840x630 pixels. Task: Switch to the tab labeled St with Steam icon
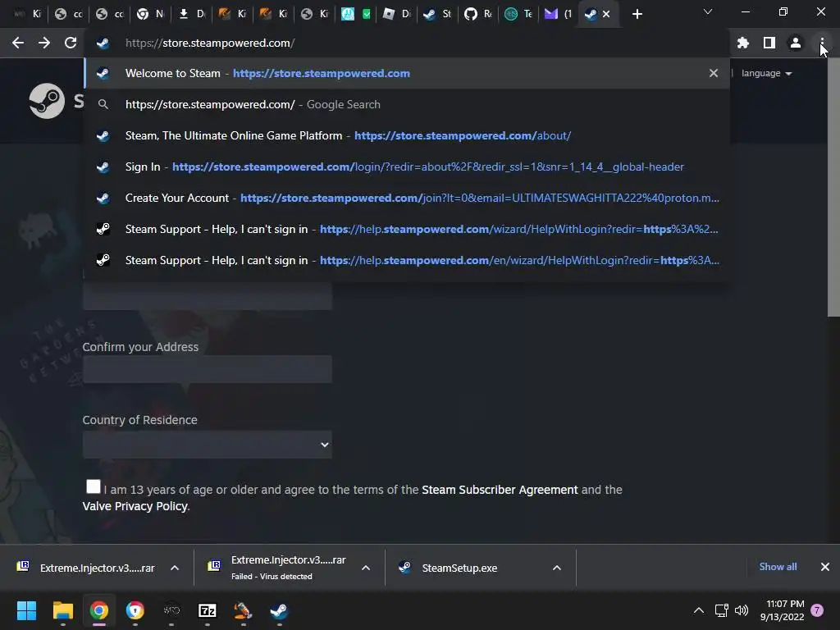click(x=437, y=14)
